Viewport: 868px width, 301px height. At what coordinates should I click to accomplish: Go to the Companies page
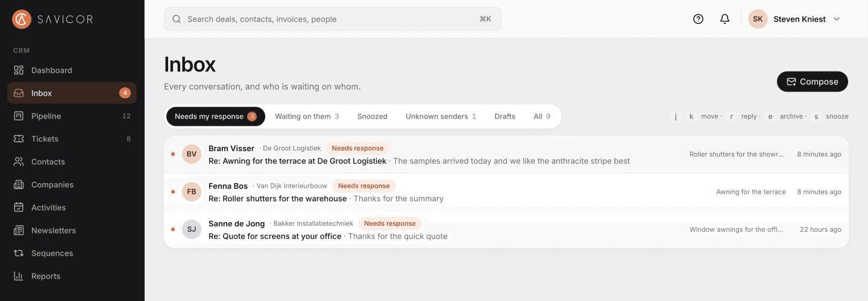click(72, 185)
